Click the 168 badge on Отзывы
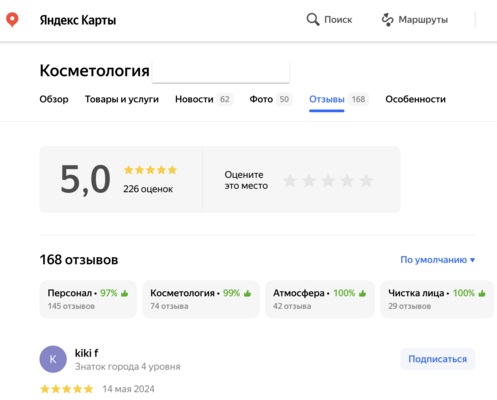The height and width of the screenshot is (400, 497). 358,99
